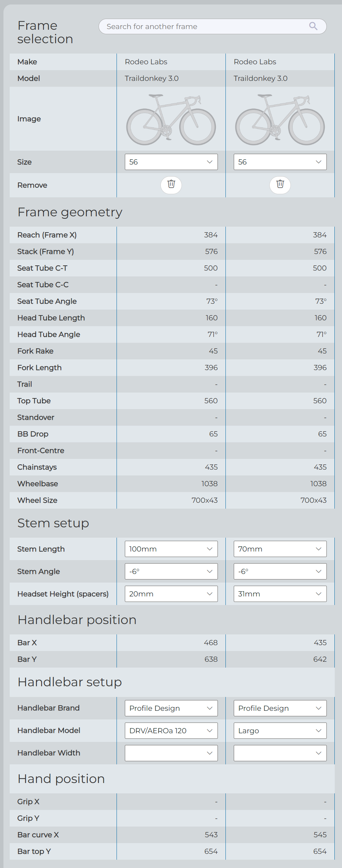The height and width of the screenshot is (868, 342).
Task: Click the 'Fork Length' row label
Action: [39, 368]
